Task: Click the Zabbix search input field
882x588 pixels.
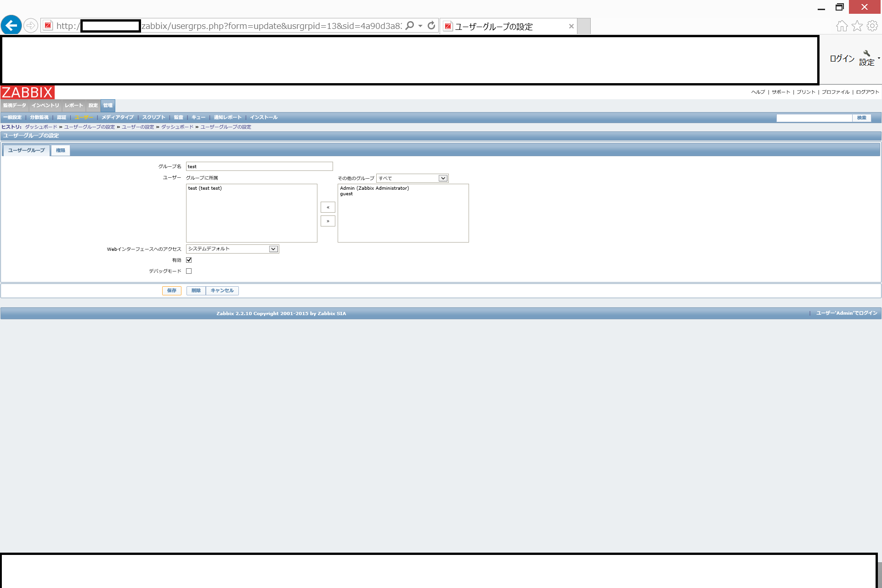Action: [814, 118]
